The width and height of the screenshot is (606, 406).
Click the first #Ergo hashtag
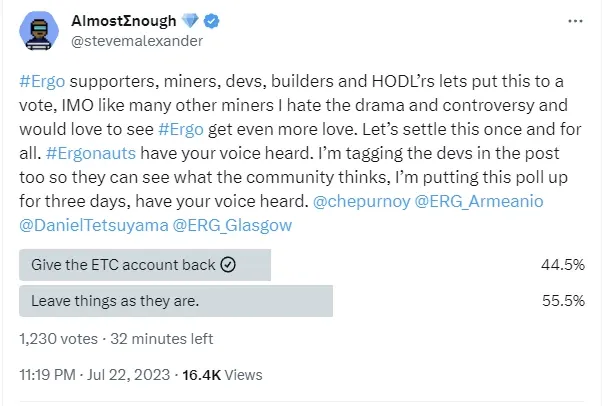point(42,82)
